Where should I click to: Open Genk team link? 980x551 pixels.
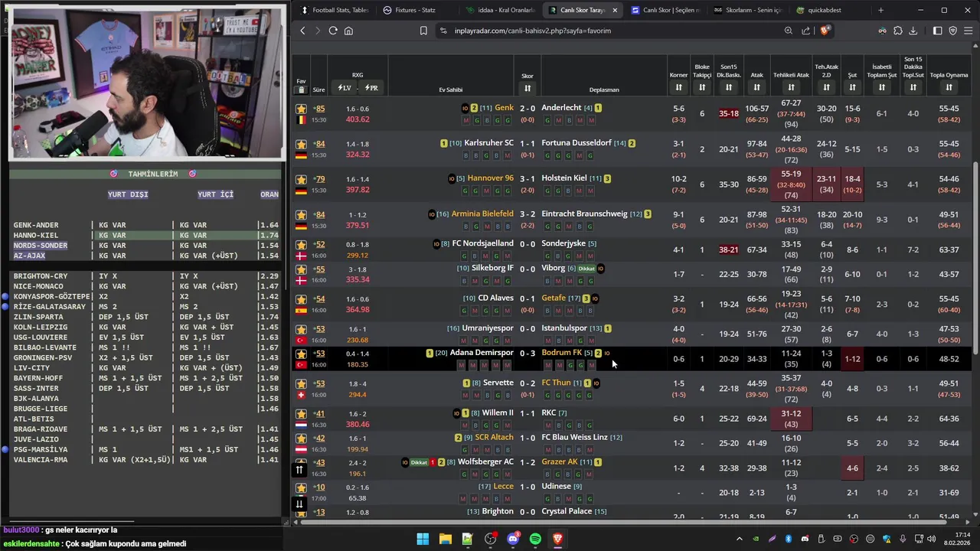click(x=505, y=108)
